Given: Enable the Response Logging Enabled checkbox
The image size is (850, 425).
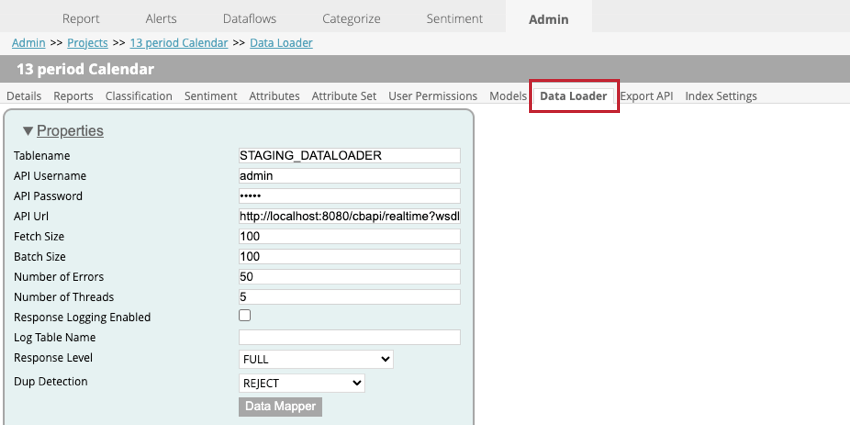Looking at the screenshot, I should pyautogui.click(x=245, y=315).
